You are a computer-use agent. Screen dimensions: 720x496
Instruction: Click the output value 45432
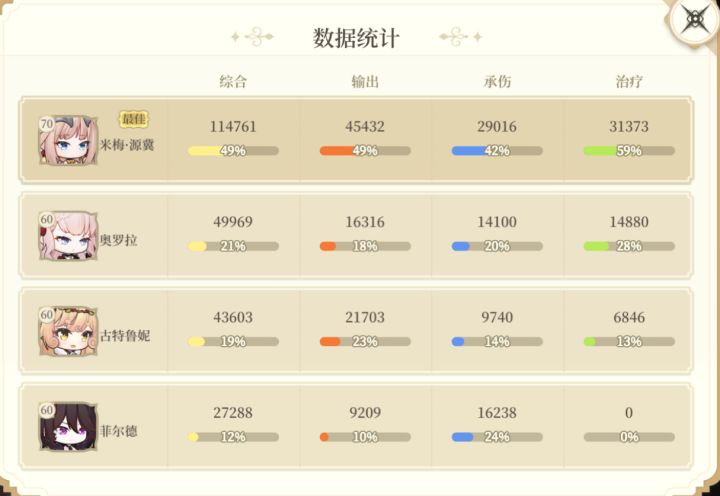point(365,126)
